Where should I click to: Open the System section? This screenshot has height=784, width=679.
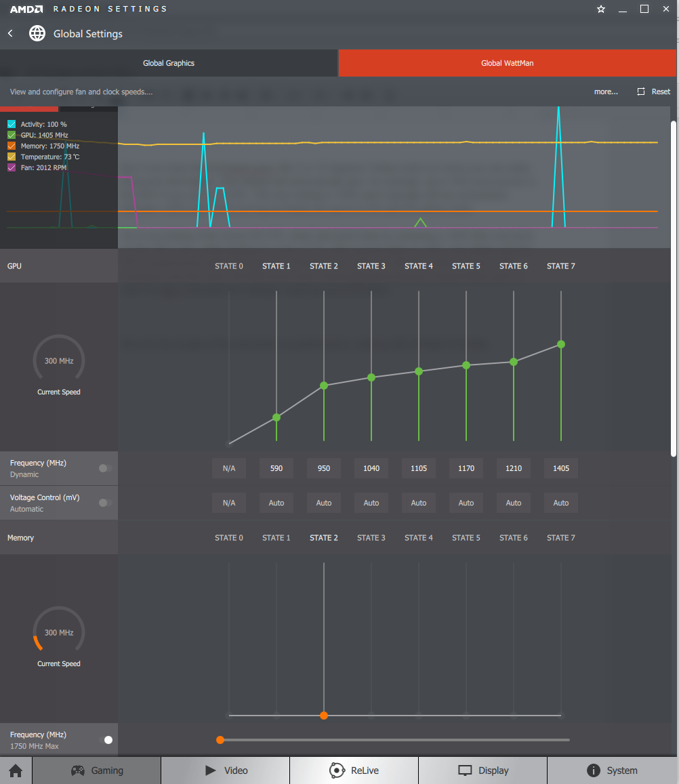pos(613,770)
